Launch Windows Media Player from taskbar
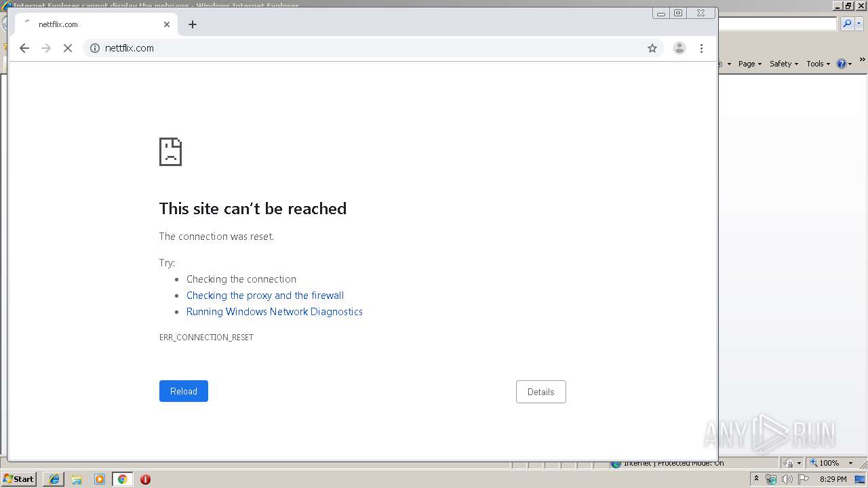The width and height of the screenshot is (868, 488). (100, 479)
